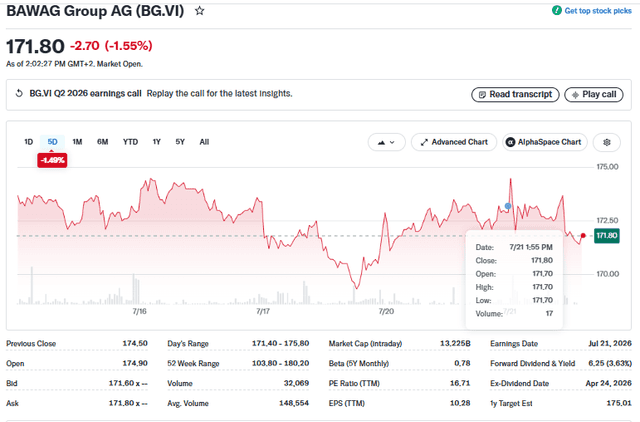Show All-time chart range

click(x=204, y=142)
